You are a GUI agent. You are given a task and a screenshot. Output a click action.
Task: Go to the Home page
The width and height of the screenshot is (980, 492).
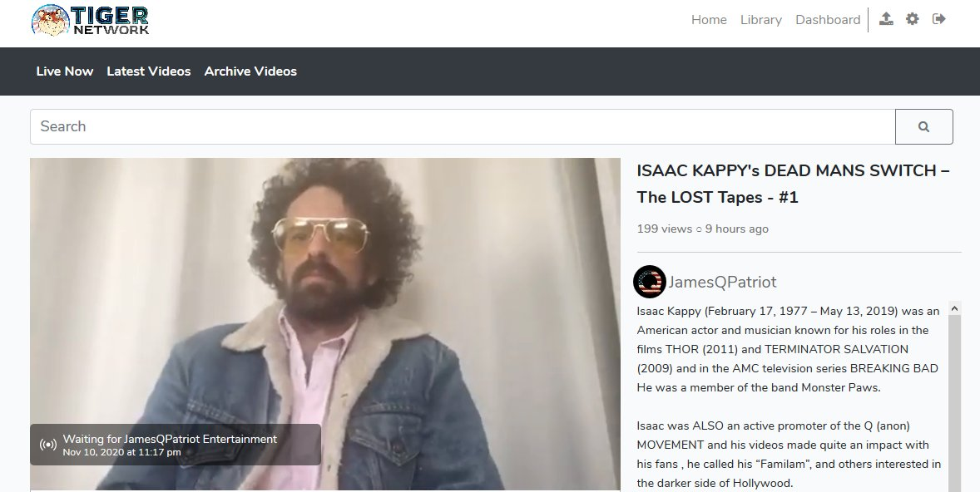[709, 20]
